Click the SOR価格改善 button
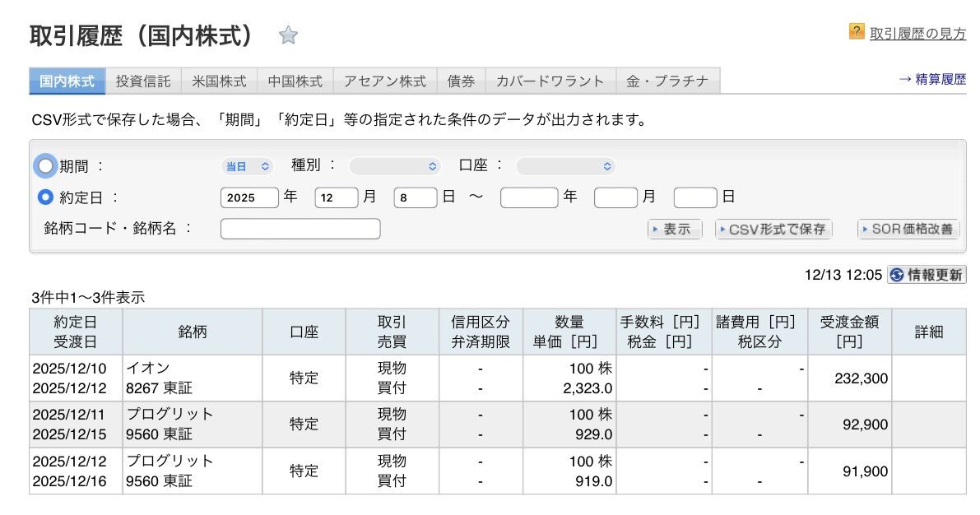The height and width of the screenshot is (515, 980). [x=908, y=230]
